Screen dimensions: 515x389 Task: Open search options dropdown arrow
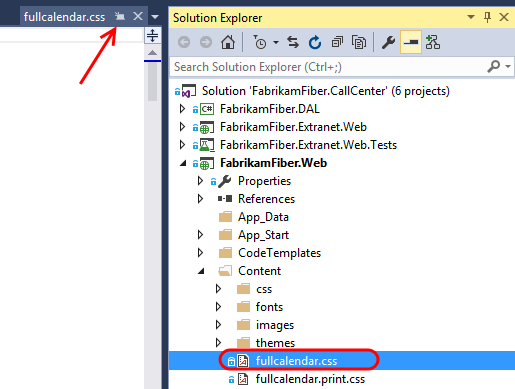tap(508, 66)
